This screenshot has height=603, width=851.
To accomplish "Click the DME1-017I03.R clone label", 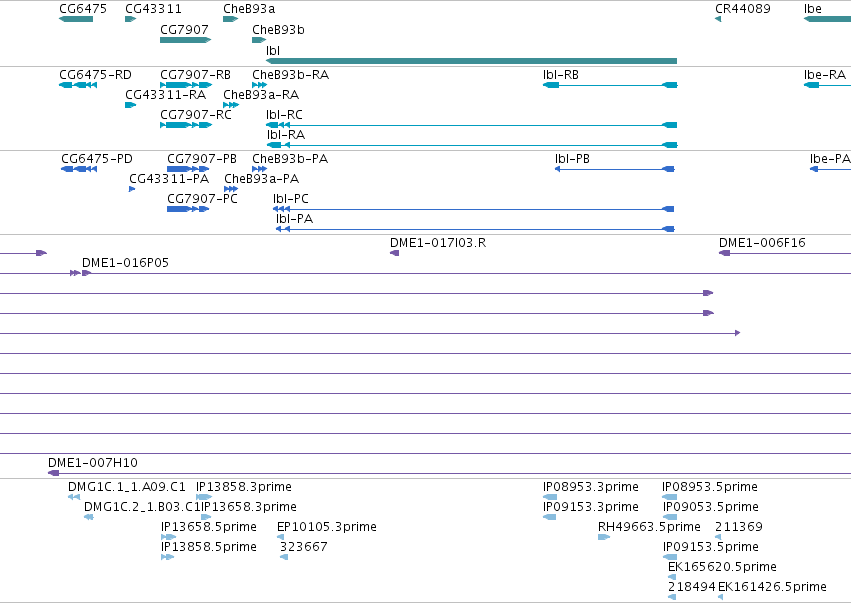I will point(438,243).
